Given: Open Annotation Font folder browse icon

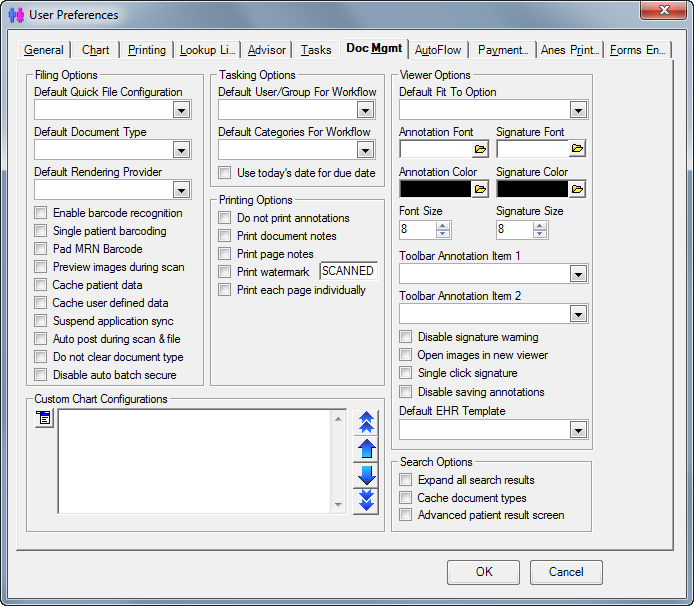Looking at the screenshot, I should coord(480,149).
